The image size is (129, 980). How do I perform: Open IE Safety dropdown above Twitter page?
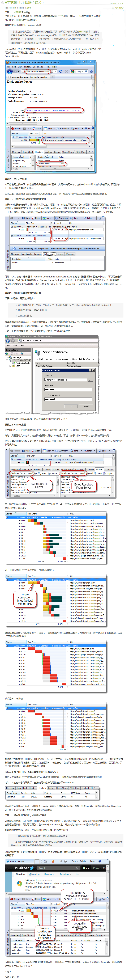pyautogui.click(x=84, y=861)
